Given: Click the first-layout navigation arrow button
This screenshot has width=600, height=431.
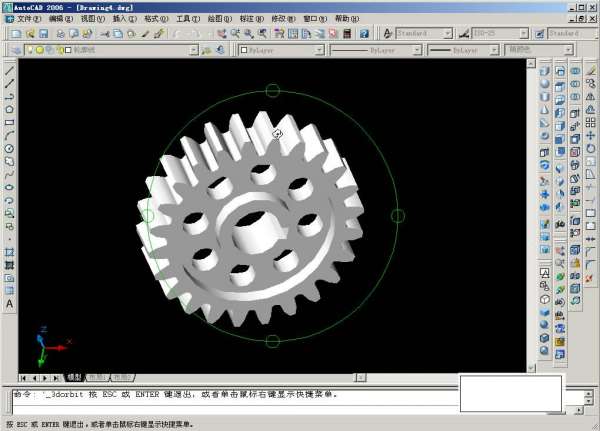Looking at the screenshot, I should pos(23,378).
